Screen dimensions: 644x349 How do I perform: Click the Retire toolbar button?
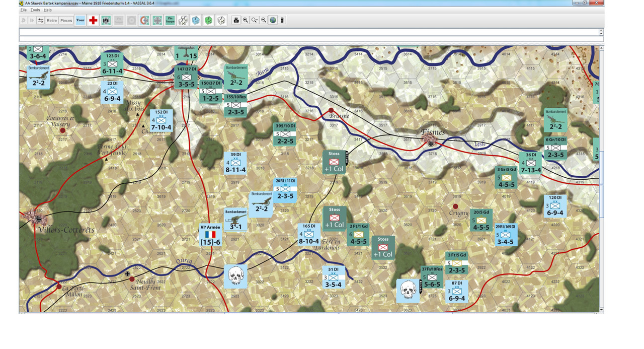(x=52, y=20)
